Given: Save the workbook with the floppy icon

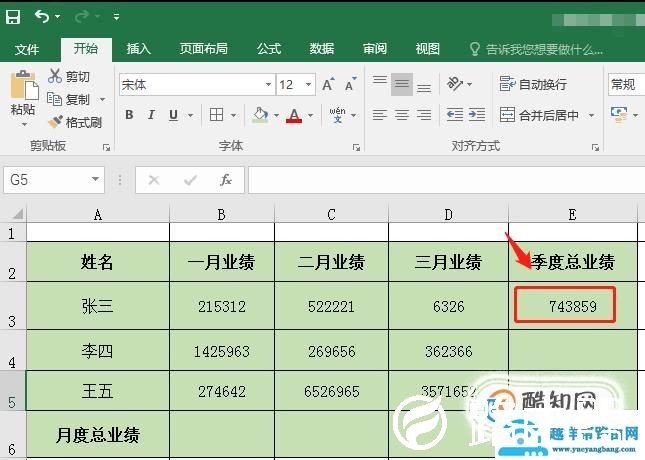Looking at the screenshot, I should 13,17.
